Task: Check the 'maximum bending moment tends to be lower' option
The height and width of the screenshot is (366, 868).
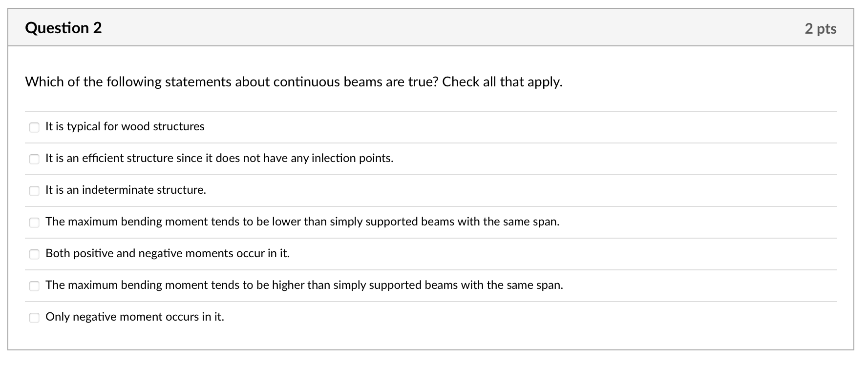Action: [34, 223]
